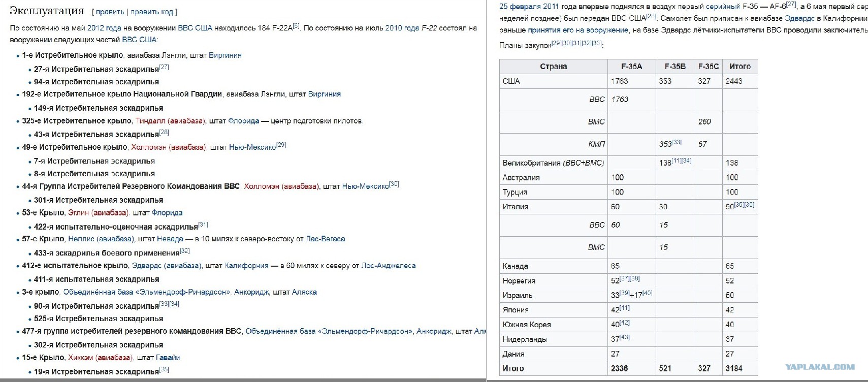This screenshot has width=868, height=382.
Task: Follow footnote reference [27] after 27-я эскадрилья
Action: coord(164,67)
